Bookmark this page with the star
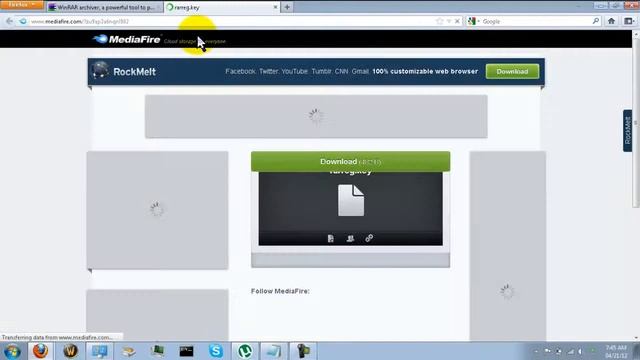 tap(439, 21)
